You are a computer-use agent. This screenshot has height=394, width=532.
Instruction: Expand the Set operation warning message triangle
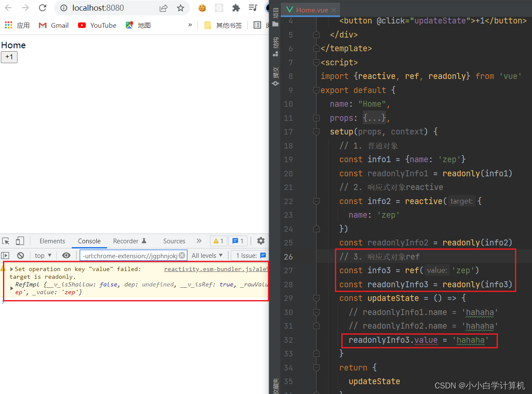point(12,269)
